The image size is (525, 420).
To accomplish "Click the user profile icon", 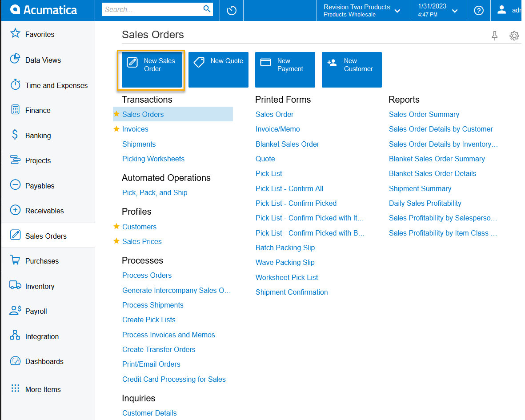I will click(x=501, y=10).
